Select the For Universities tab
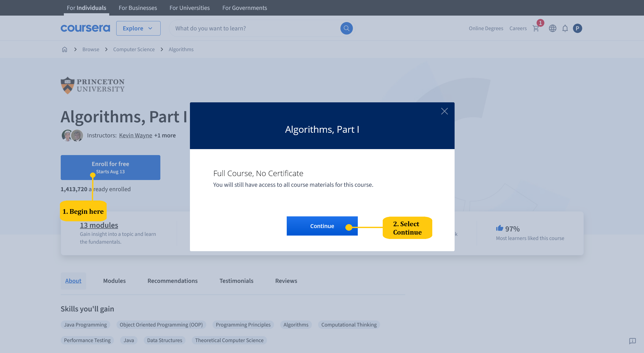644x353 pixels. click(x=190, y=8)
